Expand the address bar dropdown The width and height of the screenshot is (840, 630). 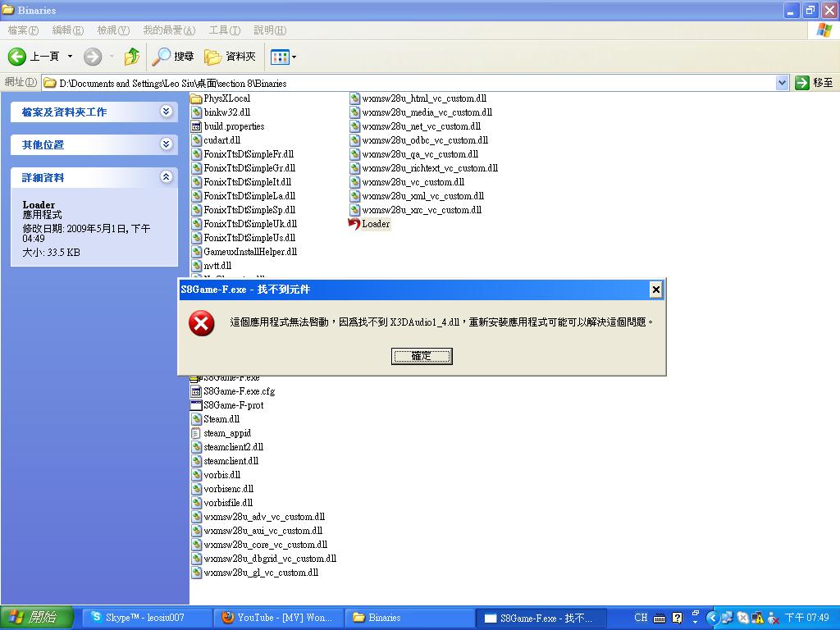tap(782, 83)
